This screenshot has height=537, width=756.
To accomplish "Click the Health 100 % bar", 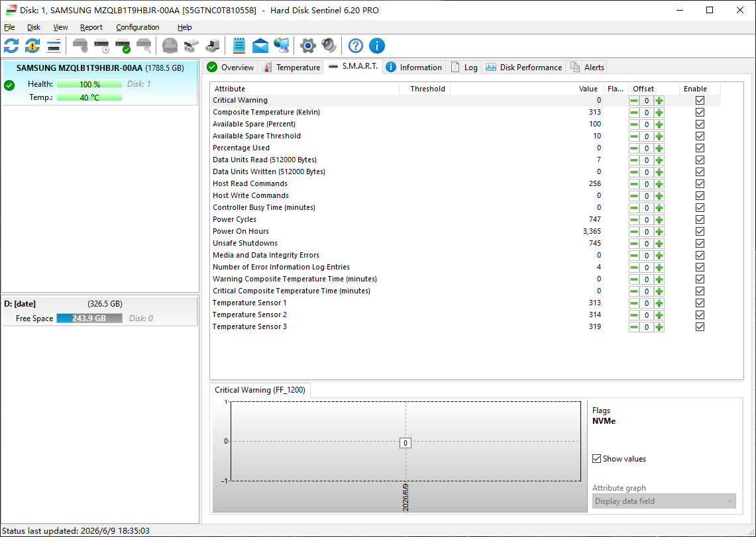I will point(89,84).
